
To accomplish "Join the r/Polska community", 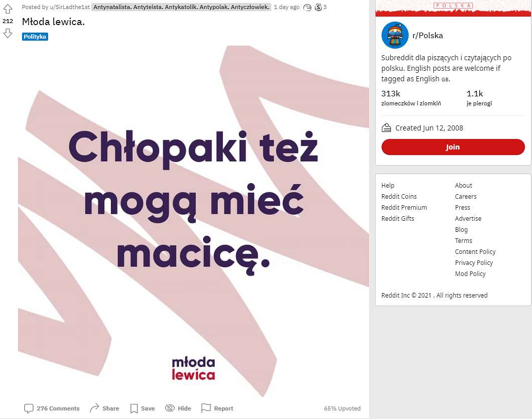I will tap(453, 147).
